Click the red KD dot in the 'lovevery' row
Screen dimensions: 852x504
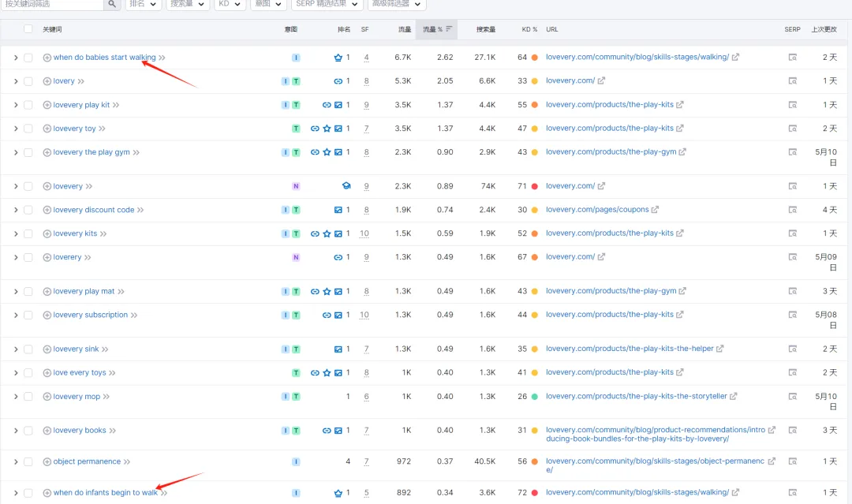(x=535, y=186)
